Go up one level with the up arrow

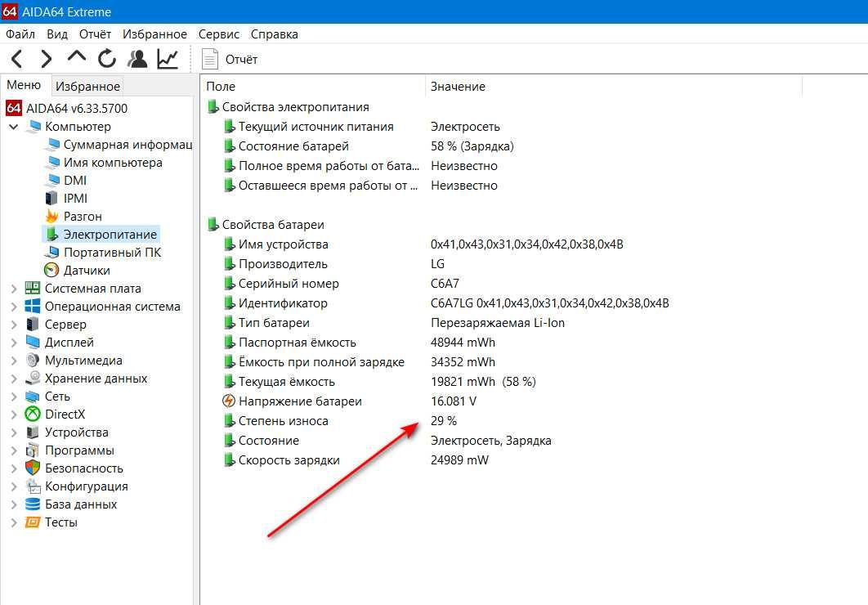coord(76,56)
